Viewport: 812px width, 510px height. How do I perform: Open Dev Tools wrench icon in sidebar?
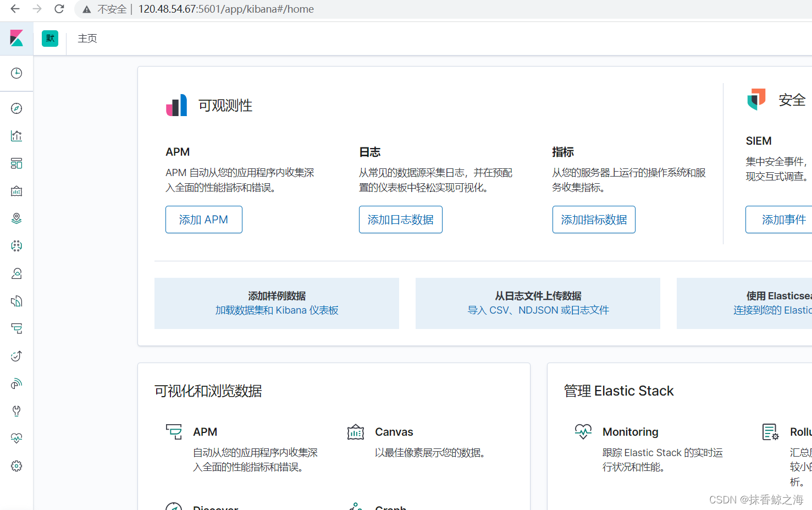pyautogui.click(x=16, y=411)
